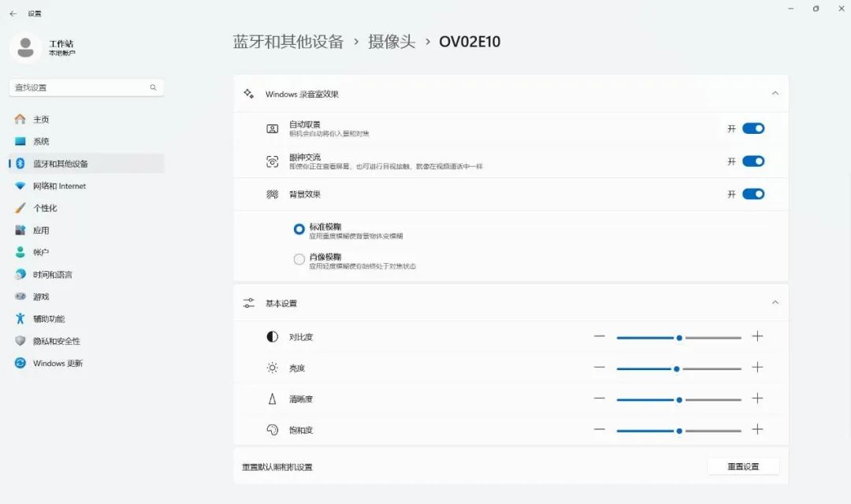
Task: Click the search magnifier icon in 查找设置
Action: coord(153,87)
